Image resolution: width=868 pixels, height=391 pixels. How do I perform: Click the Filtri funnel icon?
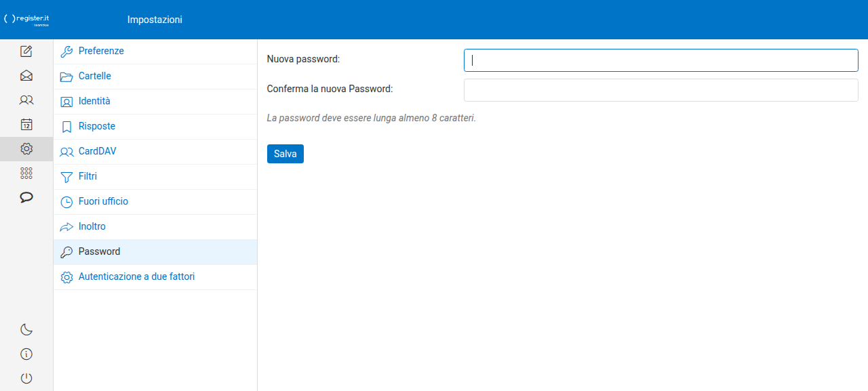tap(66, 177)
